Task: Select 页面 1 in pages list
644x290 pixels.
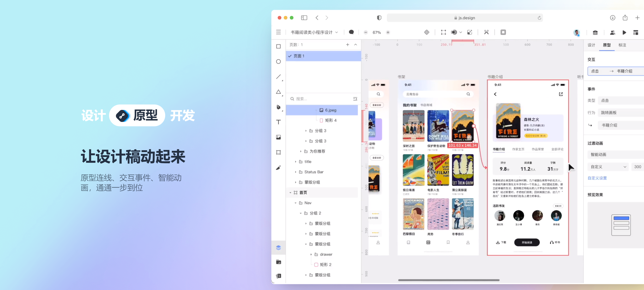Action: pos(323,56)
